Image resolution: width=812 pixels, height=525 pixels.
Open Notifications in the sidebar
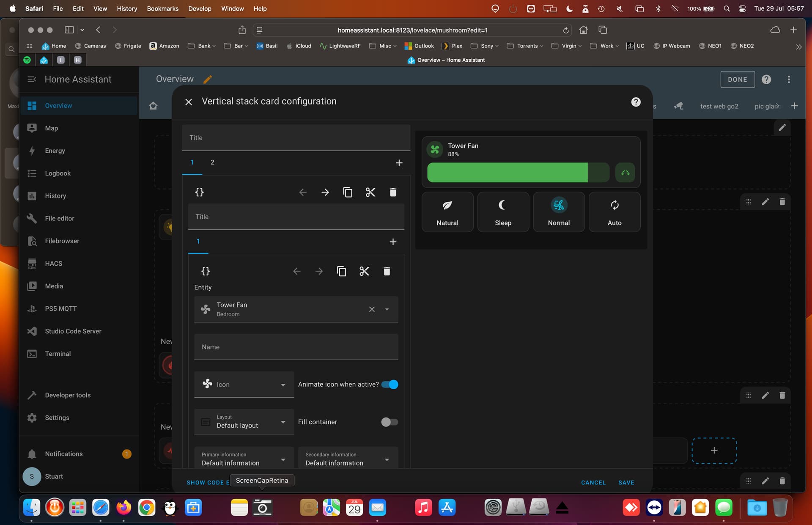pos(79,454)
